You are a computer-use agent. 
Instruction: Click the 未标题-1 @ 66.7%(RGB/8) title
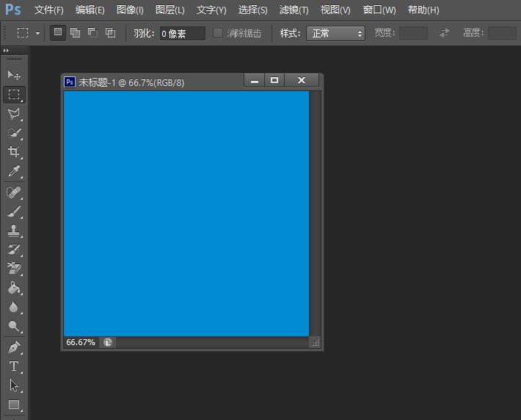(131, 82)
